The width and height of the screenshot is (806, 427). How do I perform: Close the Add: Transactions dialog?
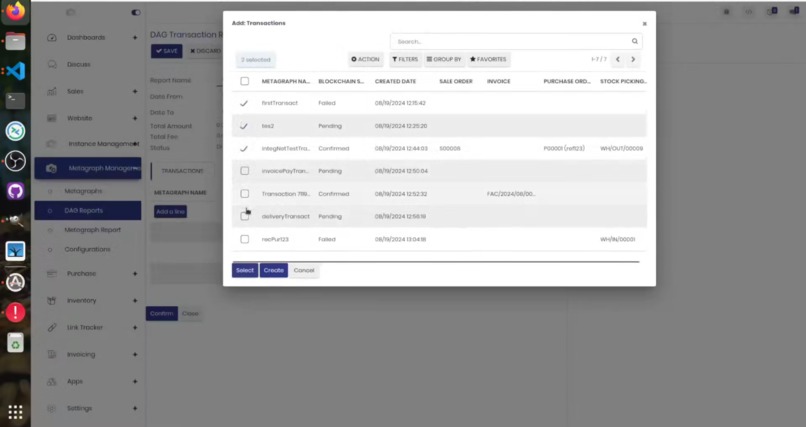click(645, 24)
